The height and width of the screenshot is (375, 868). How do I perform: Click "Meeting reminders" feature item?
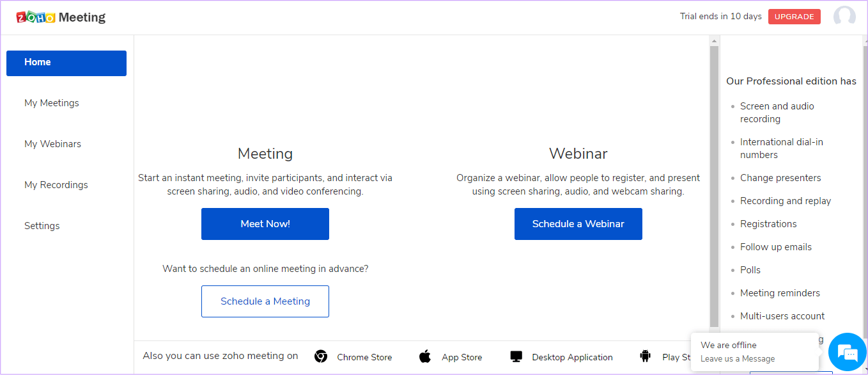click(x=780, y=293)
